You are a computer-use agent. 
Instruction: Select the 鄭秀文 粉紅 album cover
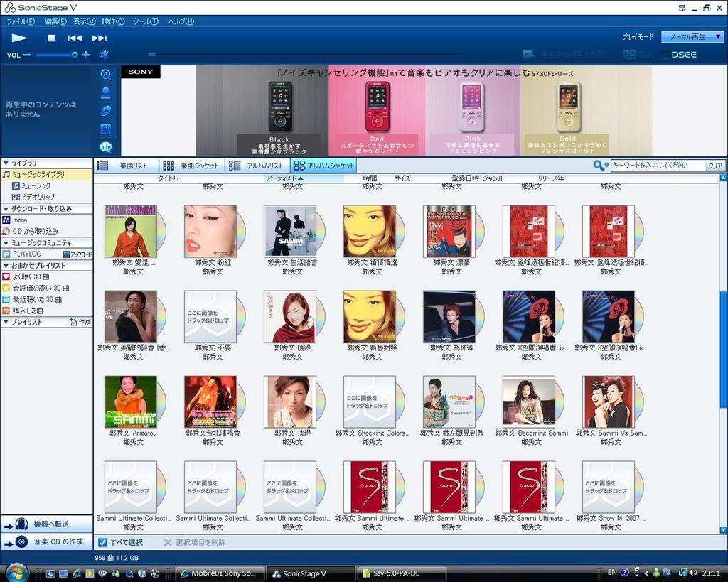pyautogui.click(x=210, y=231)
